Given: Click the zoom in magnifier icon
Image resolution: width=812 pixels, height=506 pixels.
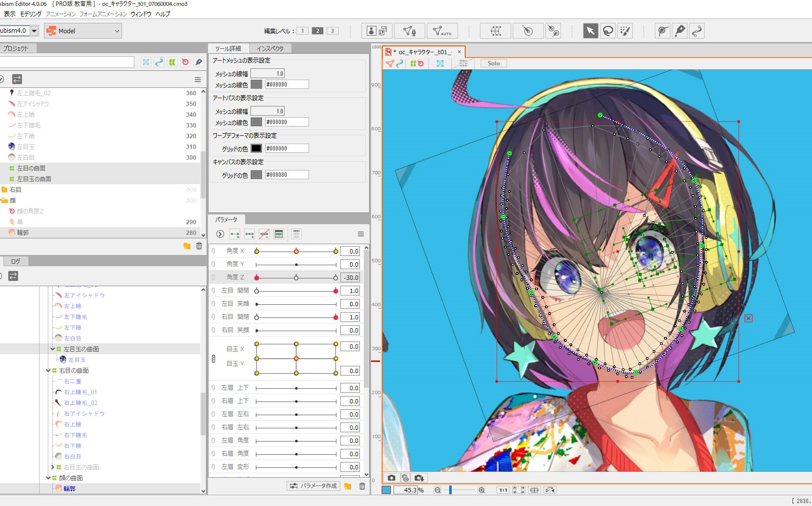Looking at the screenshot, I should click(x=481, y=490).
